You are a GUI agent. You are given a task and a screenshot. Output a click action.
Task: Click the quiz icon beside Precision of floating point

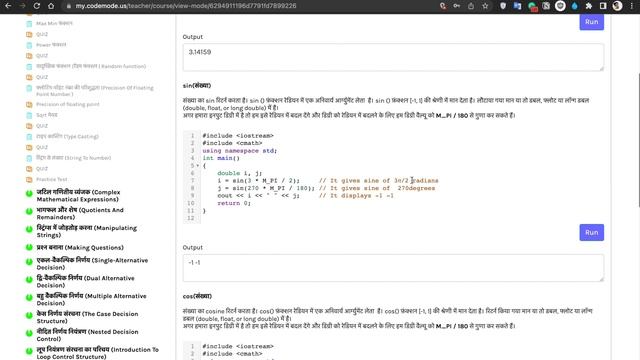pos(29,104)
